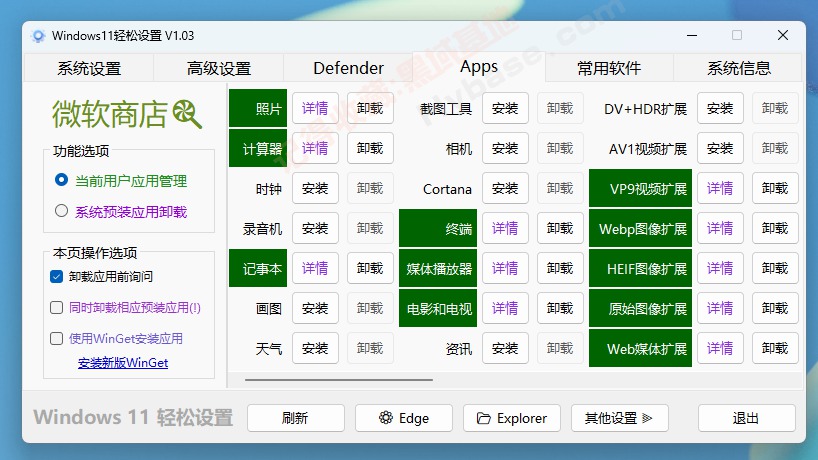
Task: Click the 刷新 button
Action: coord(296,418)
